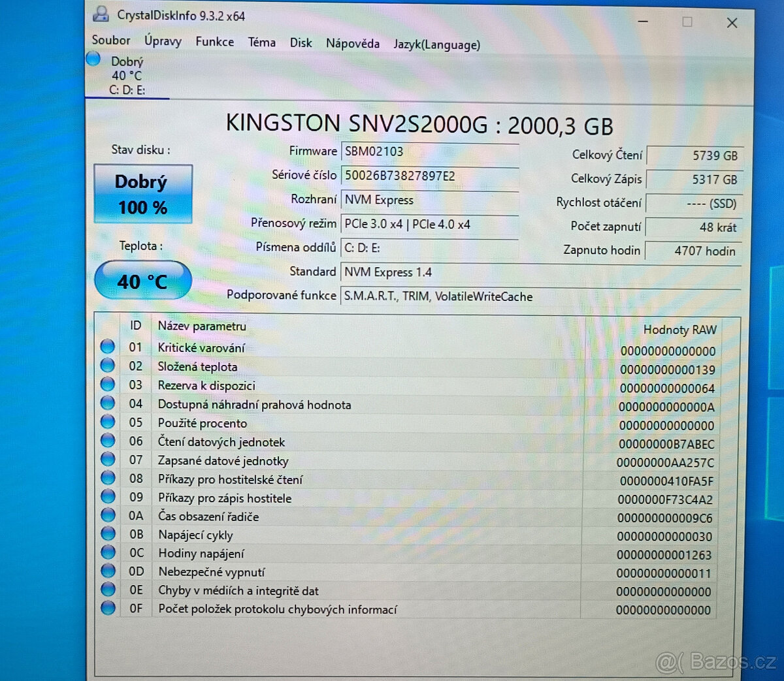Select the disk status circle above C: D: E:
The height and width of the screenshot is (681, 784).
pos(93,59)
